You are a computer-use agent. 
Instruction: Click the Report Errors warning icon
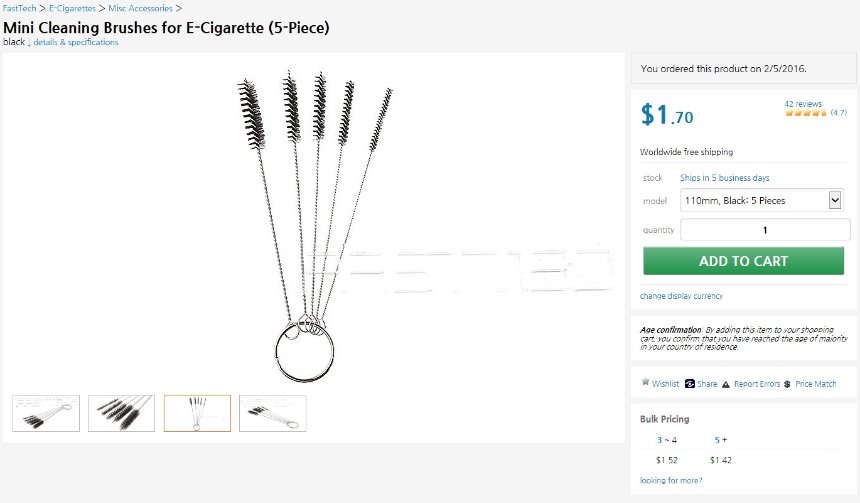[726, 383]
